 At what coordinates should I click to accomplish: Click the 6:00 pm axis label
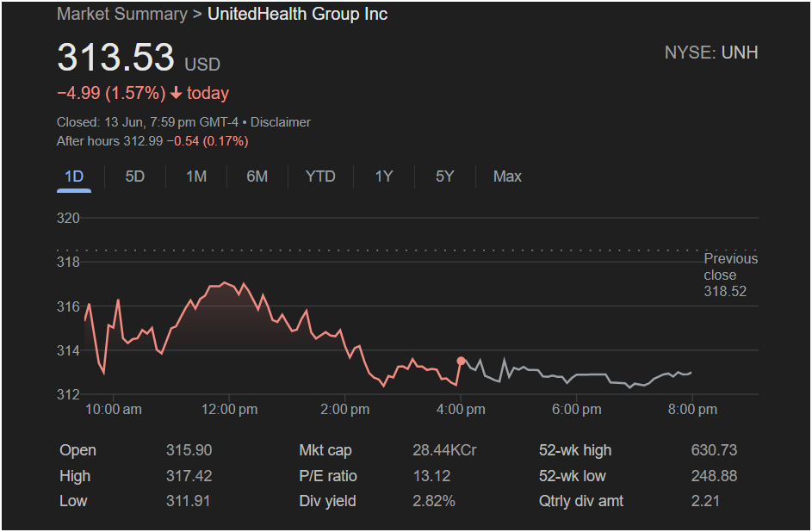[x=577, y=410]
